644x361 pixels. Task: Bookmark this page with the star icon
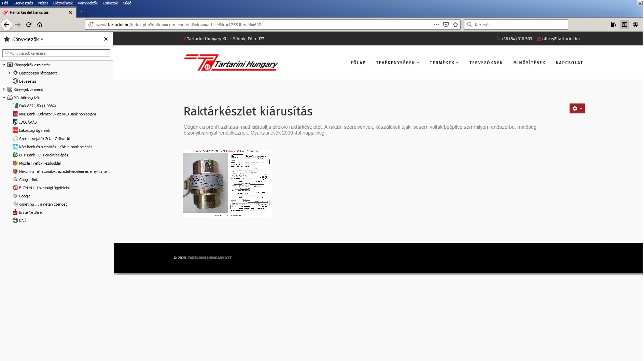pyautogui.click(x=456, y=25)
